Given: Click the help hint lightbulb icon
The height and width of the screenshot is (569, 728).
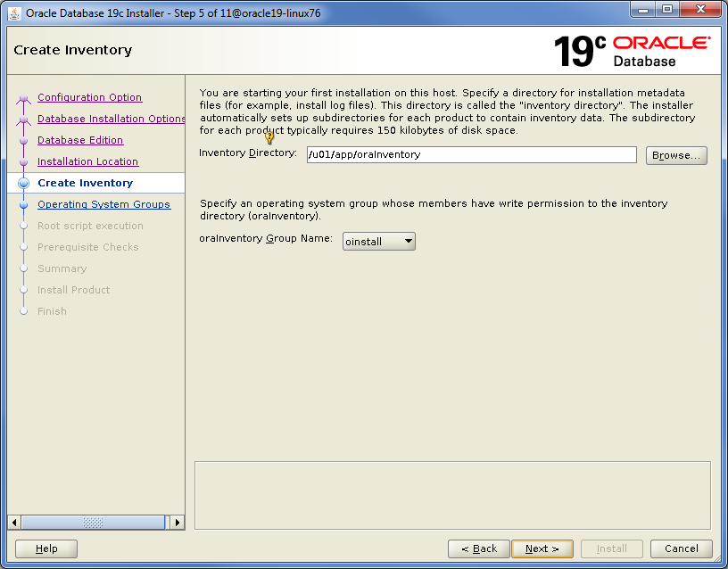Looking at the screenshot, I should coord(269,137).
